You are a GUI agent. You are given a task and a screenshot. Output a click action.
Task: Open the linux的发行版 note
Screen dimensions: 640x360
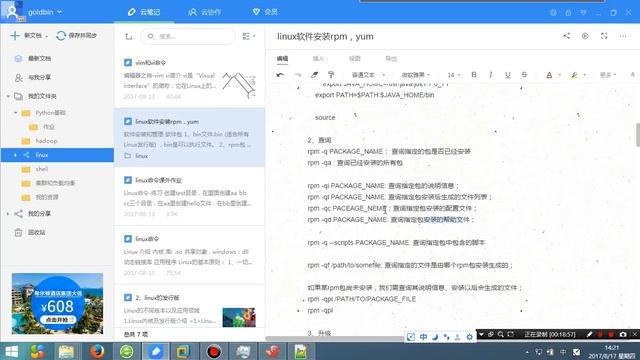(189, 307)
